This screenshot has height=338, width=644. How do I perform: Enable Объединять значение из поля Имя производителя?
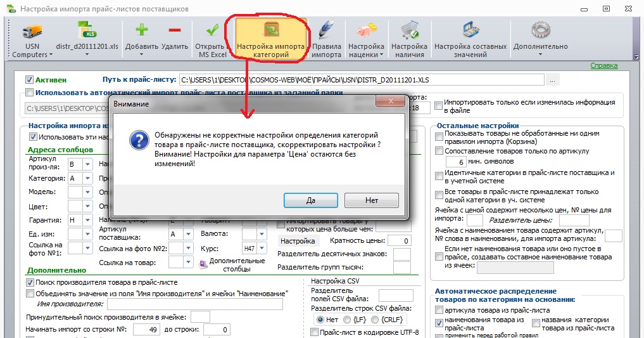coord(30,294)
